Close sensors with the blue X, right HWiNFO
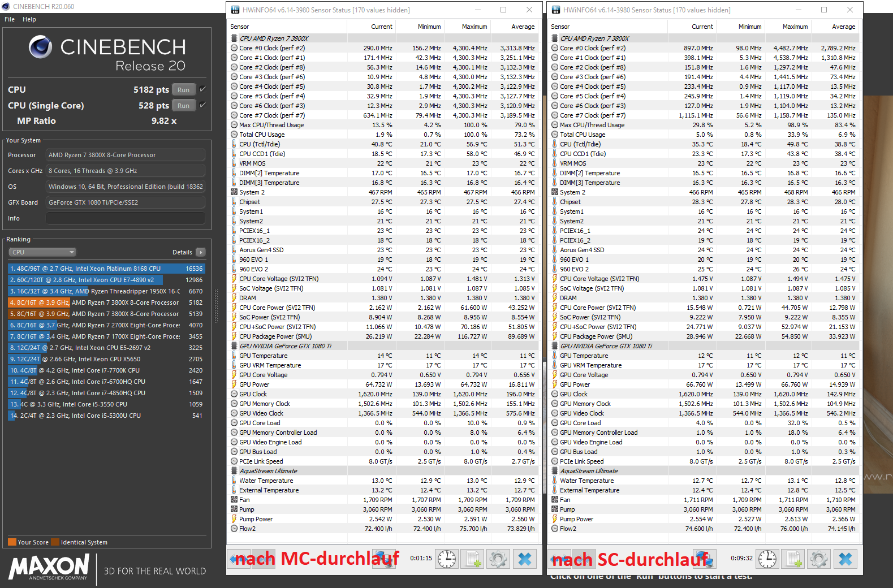The width and height of the screenshot is (893, 588). click(845, 559)
